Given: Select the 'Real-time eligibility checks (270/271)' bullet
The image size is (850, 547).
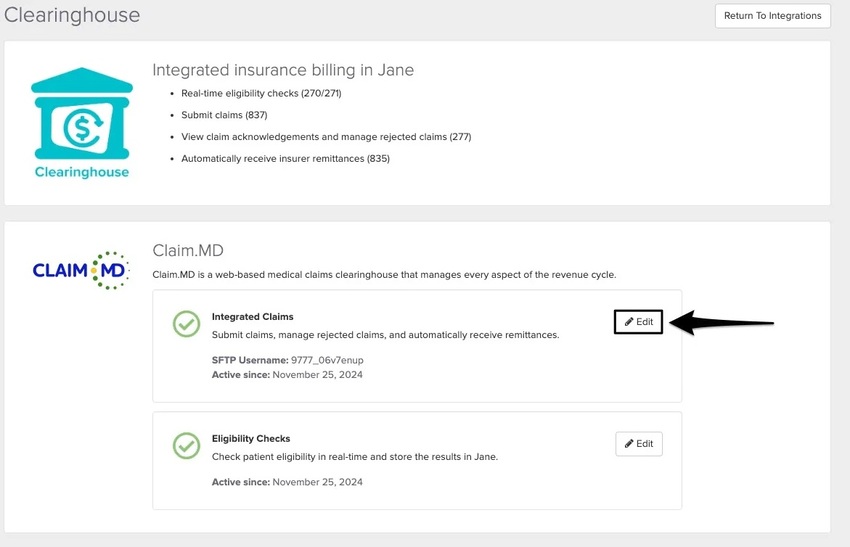Looking at the screenshot, I should pos(261,93).
